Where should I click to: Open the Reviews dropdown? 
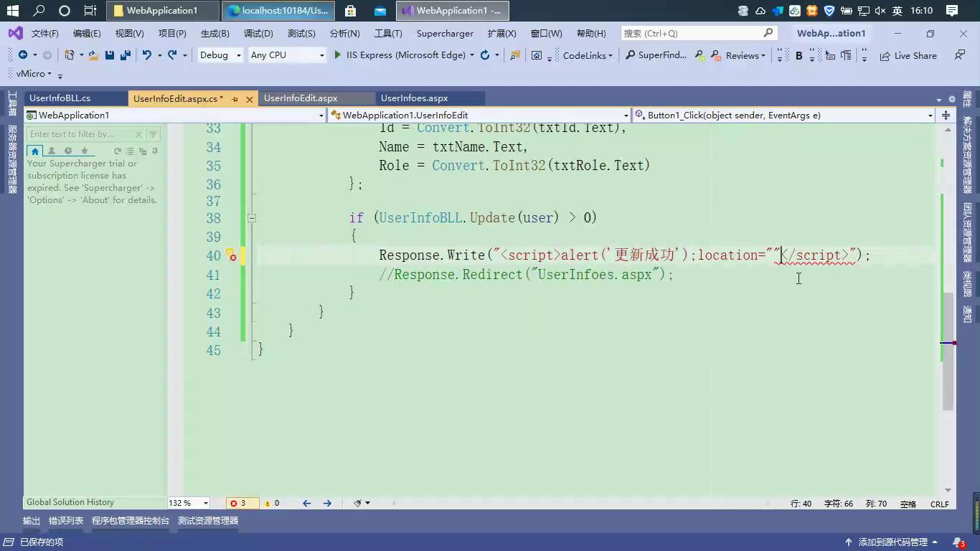745,55
